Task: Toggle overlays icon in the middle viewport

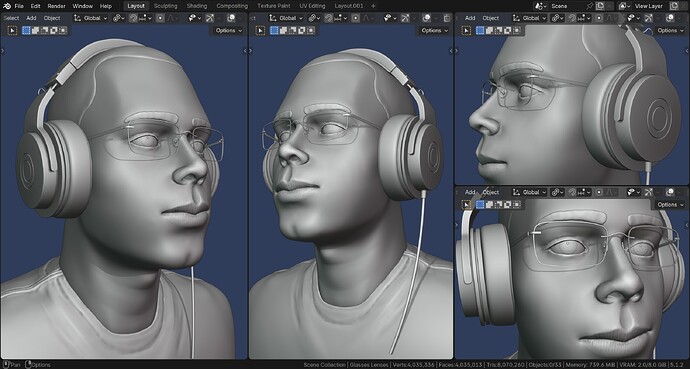Action: pyautogui.click(x=427, y=18)
